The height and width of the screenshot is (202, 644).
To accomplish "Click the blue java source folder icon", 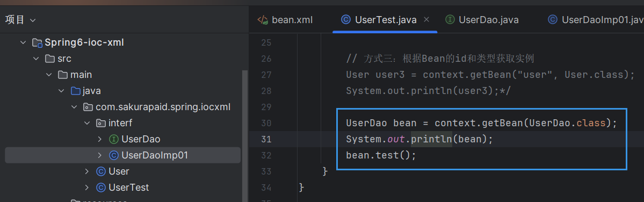I will click(75, 91).
